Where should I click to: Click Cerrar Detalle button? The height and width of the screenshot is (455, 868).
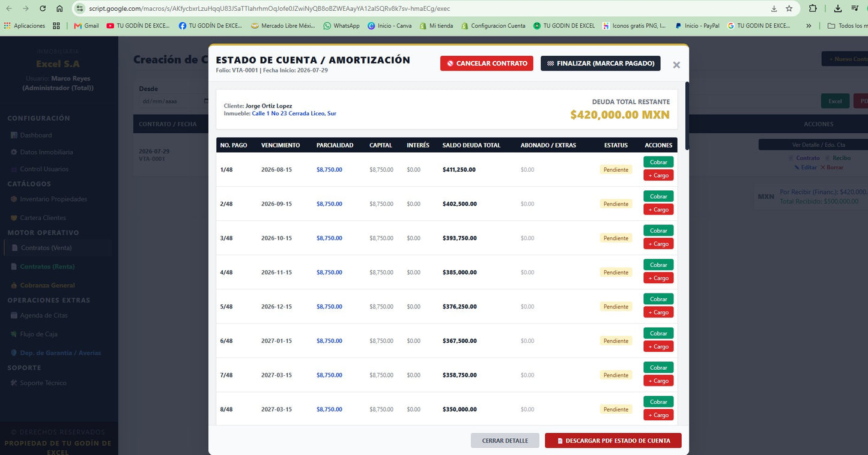pyautogui.click(x=505, y=441)
